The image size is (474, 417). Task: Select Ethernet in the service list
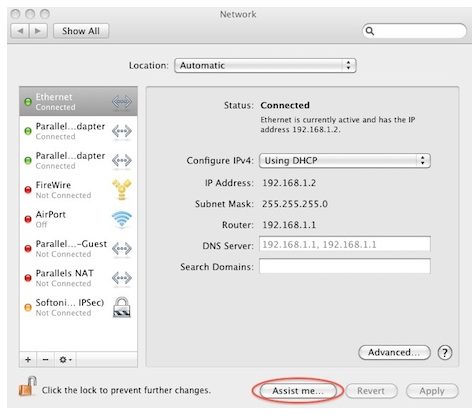pos(78,102)
